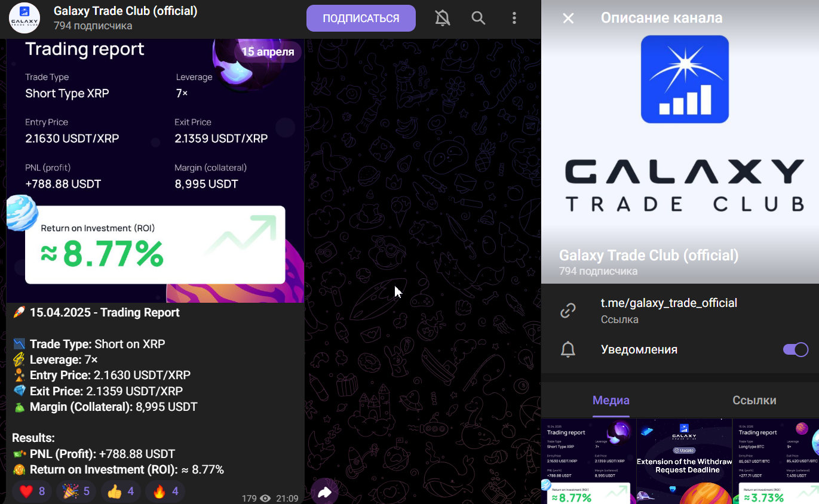Click the link icon next to channel URL
Screen dimensions: 819x504
tap(568, 311)
